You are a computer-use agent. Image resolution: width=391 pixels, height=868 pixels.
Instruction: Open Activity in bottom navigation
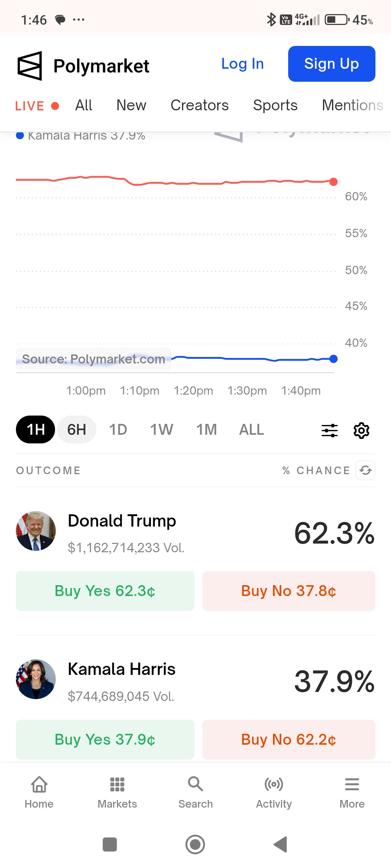[x=274, y=792]
